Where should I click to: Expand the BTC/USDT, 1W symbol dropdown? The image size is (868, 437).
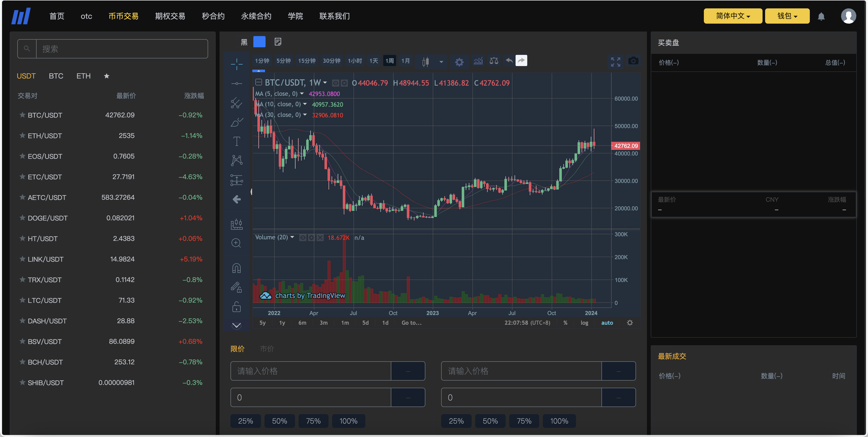[x=324, y=83]
